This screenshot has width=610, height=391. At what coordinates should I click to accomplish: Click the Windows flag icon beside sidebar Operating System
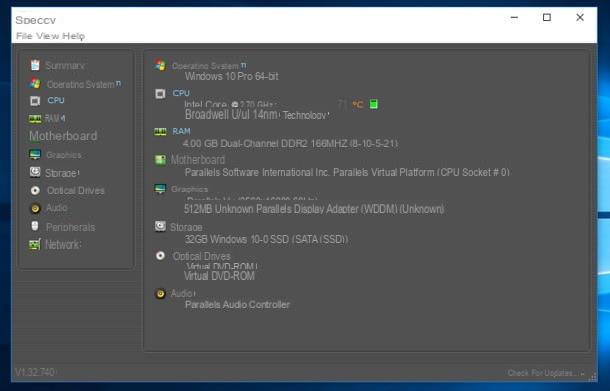click(x=35, y=83)
